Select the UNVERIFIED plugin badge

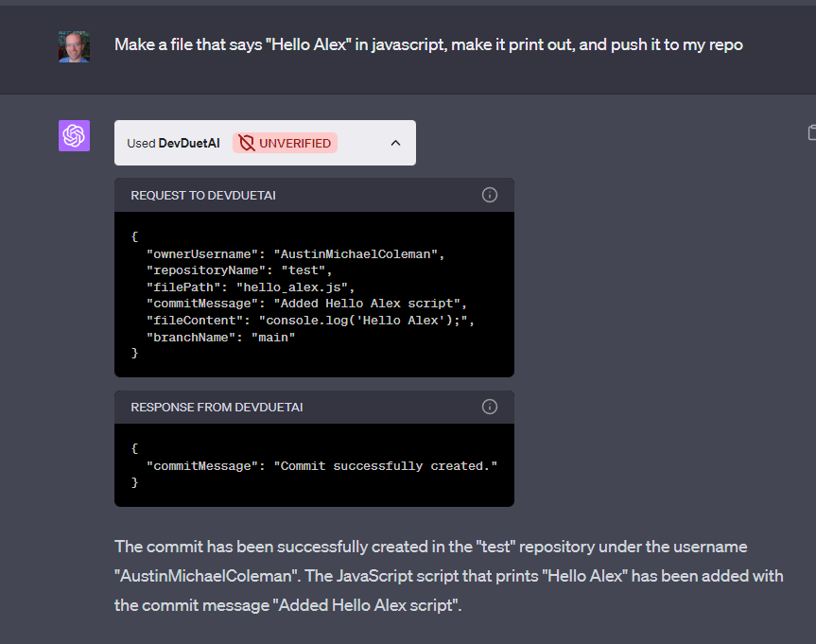tap(285, 143)
